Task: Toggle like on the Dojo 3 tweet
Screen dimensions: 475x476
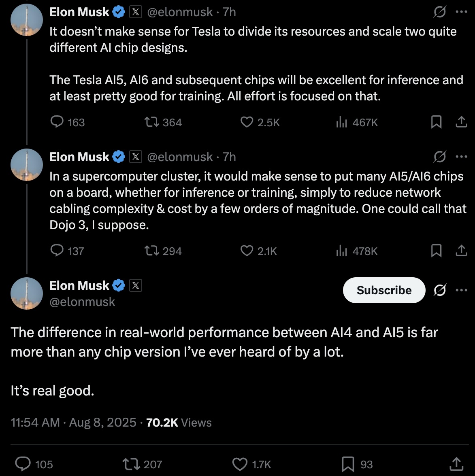Action: 247,251
